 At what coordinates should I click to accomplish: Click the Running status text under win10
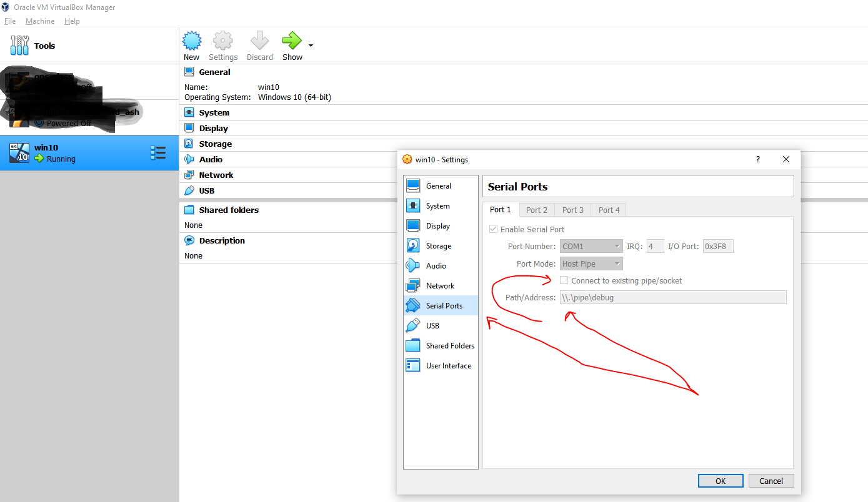pos(61,159)
